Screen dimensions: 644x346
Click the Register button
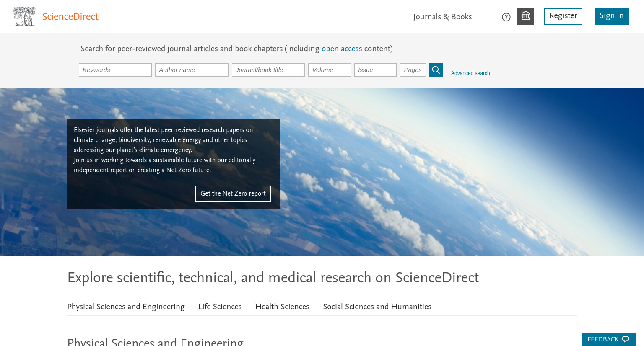tap(563, 16)
